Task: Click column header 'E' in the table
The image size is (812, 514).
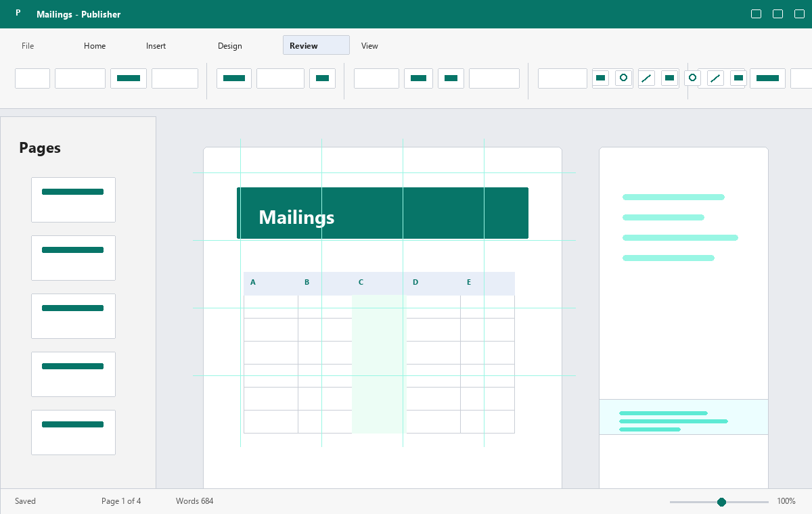Action: click(x=469, y=282)
